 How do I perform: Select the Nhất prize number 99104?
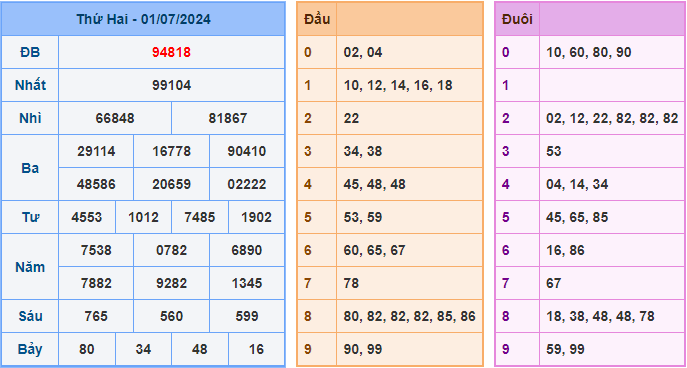[171, 85]
